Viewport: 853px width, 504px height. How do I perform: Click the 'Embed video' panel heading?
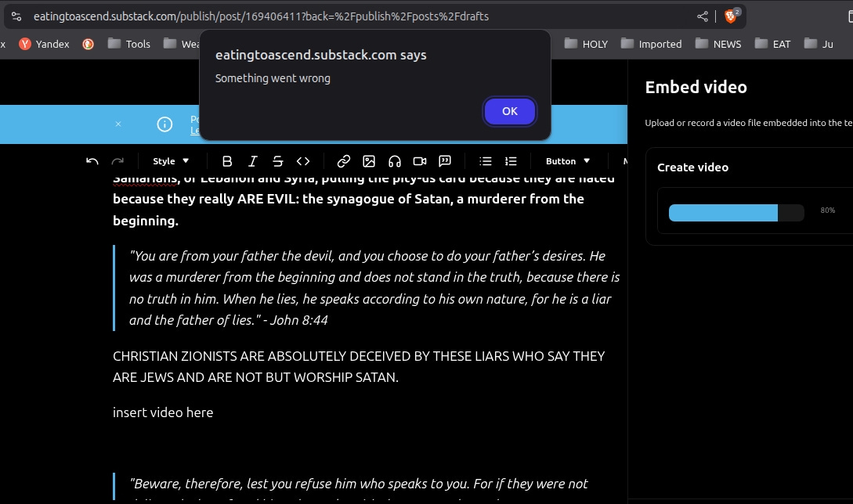point(696,87)
